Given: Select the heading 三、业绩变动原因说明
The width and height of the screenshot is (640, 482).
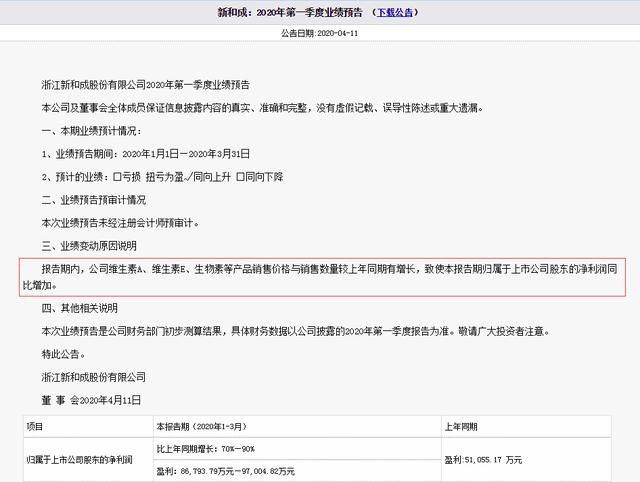Looking at the screenshot, I should [x=89, y=246].
